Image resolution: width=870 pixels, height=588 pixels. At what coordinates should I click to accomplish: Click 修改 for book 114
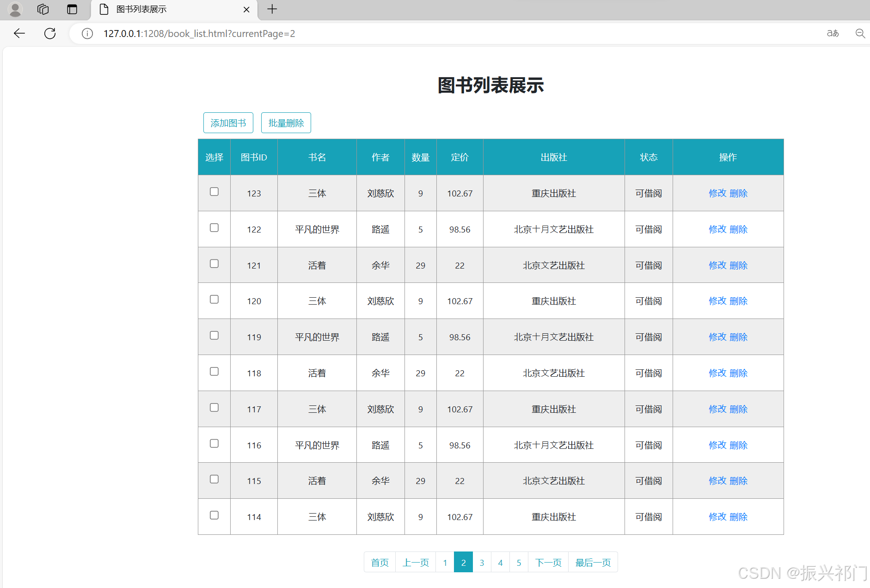coord(718,517)
